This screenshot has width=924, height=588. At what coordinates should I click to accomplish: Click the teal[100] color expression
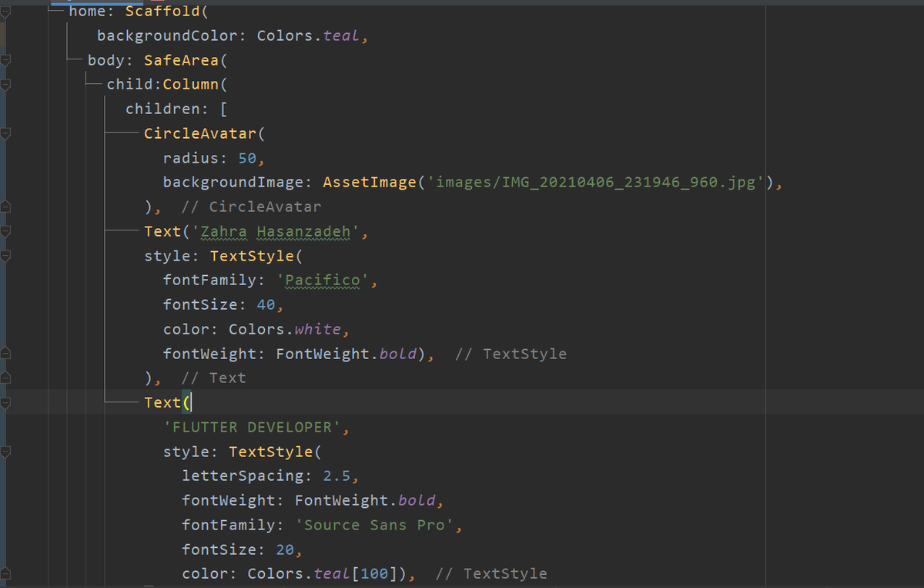tap(356, 573)
